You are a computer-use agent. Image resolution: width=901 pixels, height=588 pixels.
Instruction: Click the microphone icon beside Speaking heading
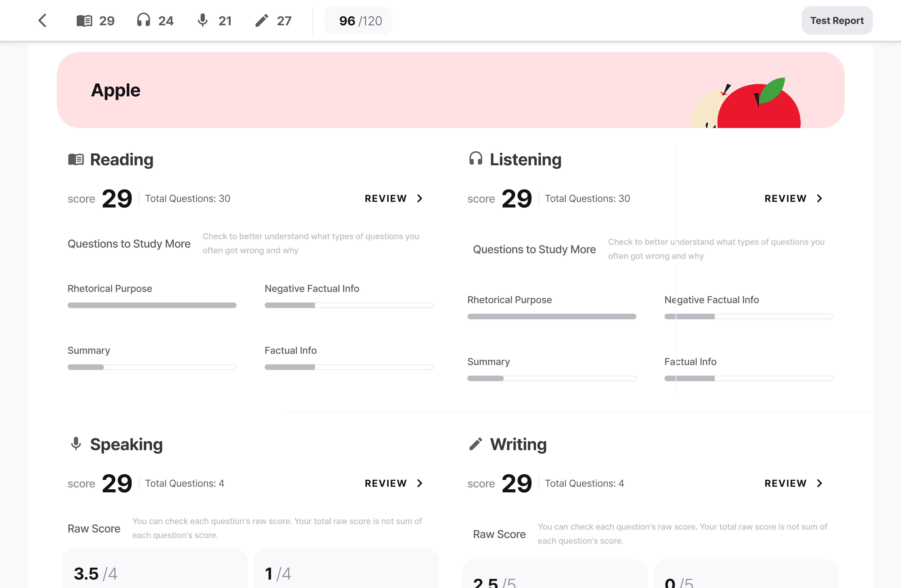[76, 443]
